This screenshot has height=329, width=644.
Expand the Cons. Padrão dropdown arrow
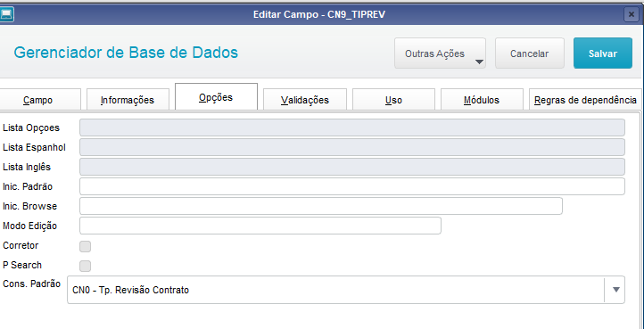pyautogui.click(x=615, y=290)
